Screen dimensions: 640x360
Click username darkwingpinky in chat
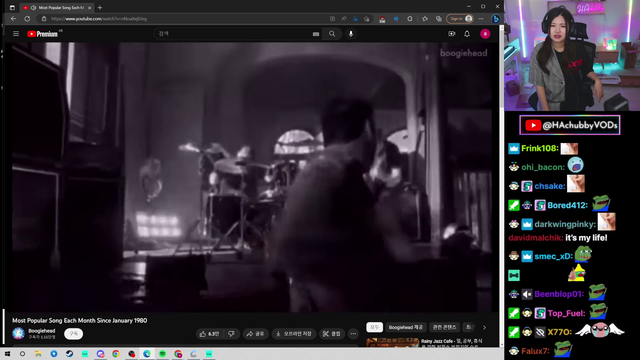565,224
